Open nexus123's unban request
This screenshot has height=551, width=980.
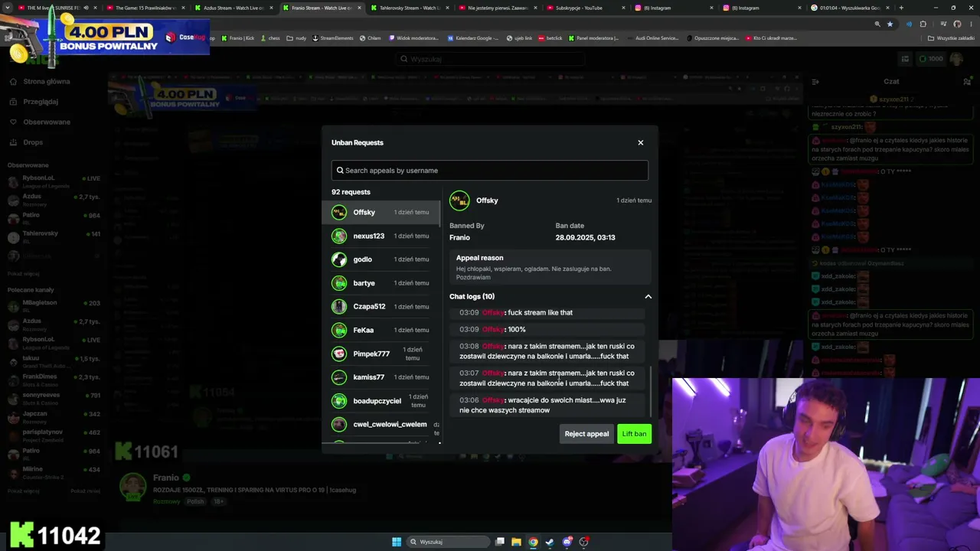[381, 236]
